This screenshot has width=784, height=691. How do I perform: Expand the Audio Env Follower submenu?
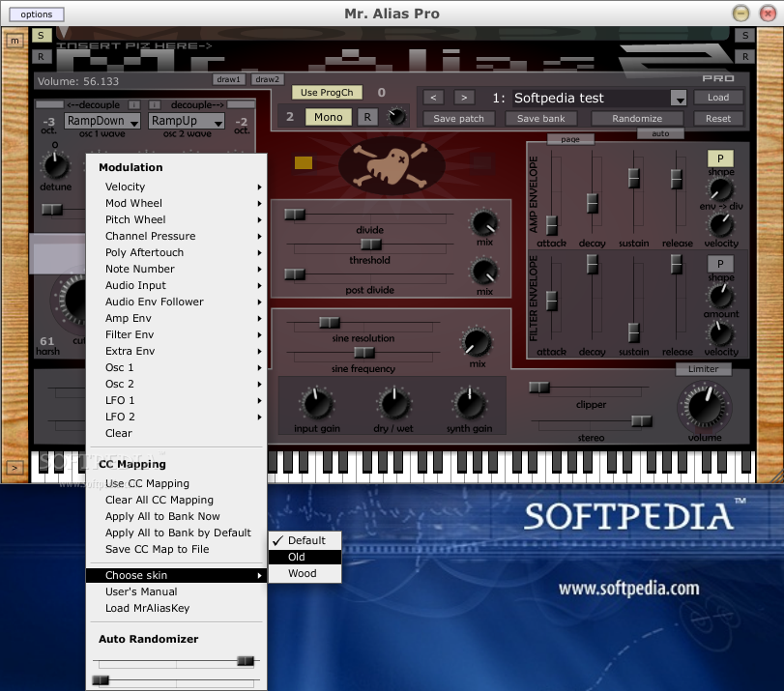[x=177, y=302]
